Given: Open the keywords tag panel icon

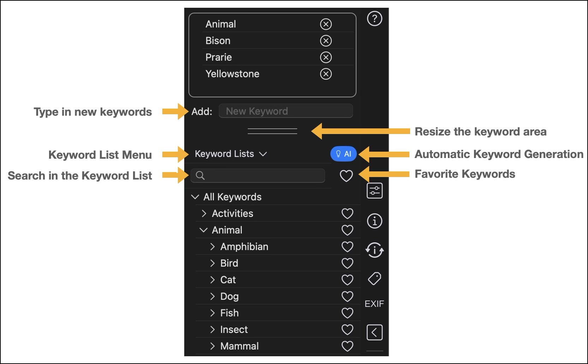Looking at the screenshot, I should click(374, 279).
